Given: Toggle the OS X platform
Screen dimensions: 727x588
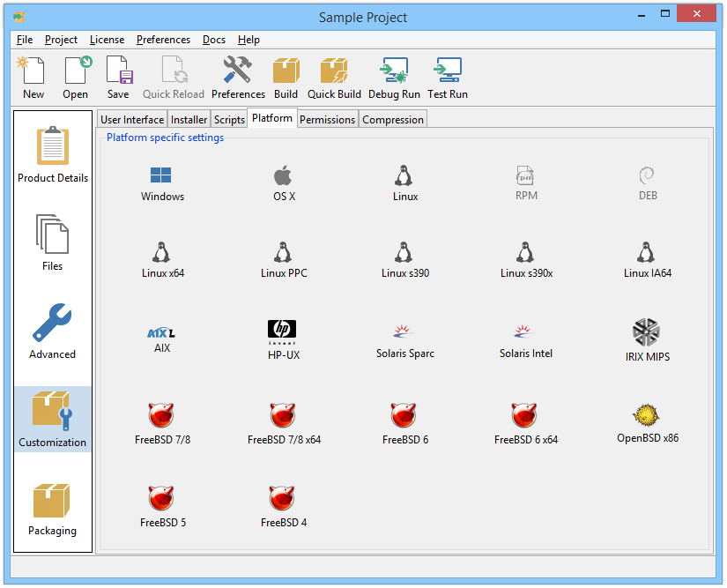Looking at the screenshot, I should [283, 182].
